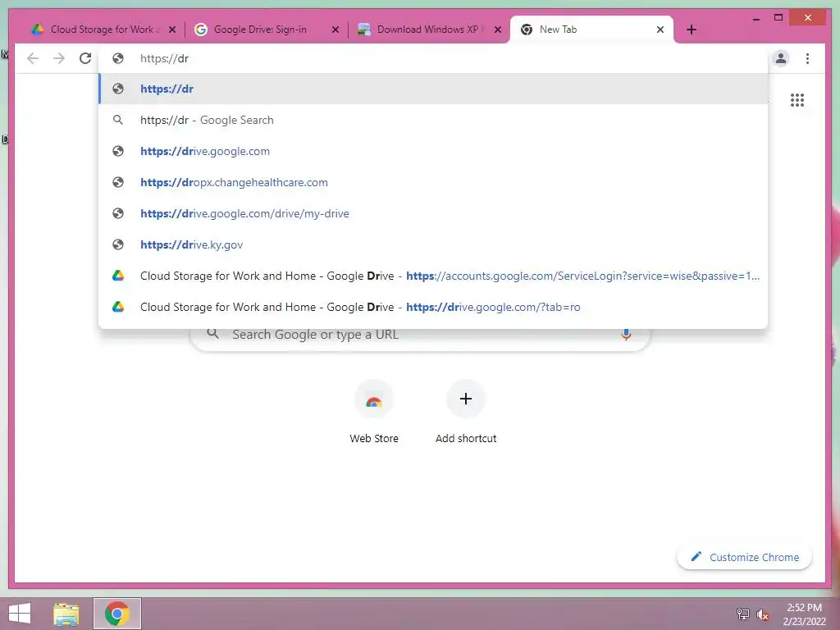Click the browser forward arrow
This screenshot has width=840, height=630.
[59, 58]
